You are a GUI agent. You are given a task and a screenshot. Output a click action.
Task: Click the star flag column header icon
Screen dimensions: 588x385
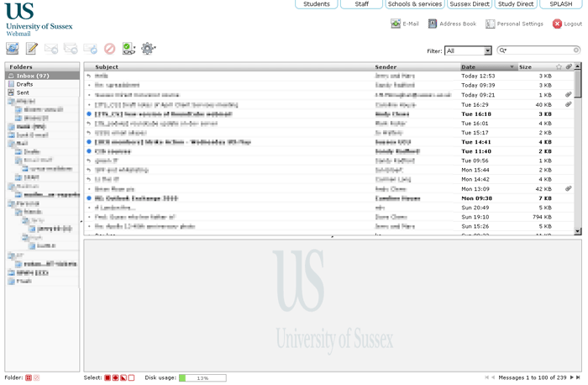click(x=559, y=66)
